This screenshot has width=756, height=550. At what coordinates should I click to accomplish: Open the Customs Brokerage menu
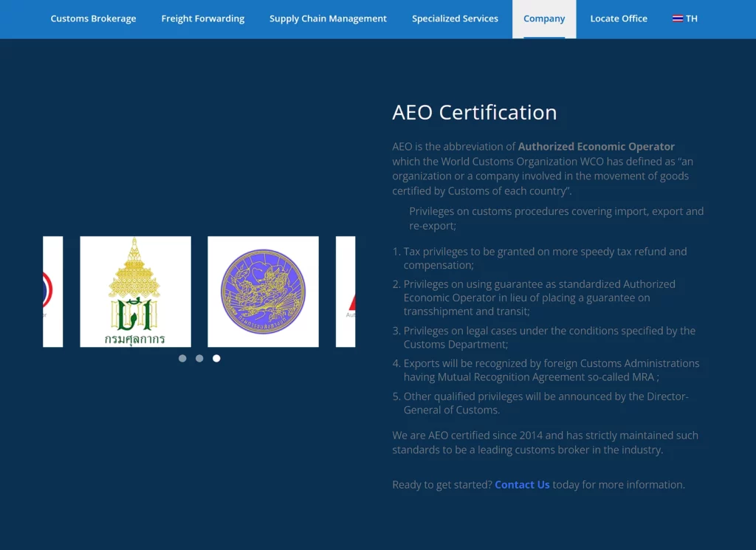pyautogui.click(x=93, y=18)
